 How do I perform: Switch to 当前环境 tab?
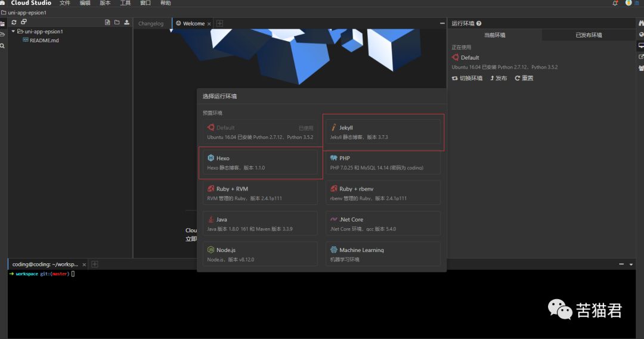click(x=494, y=35)
